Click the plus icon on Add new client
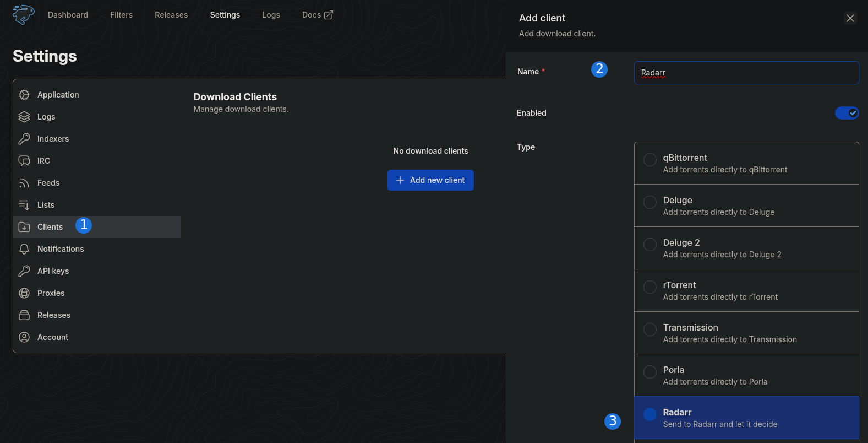Screen dimensions: 868x443 click(x=400, y=180)
